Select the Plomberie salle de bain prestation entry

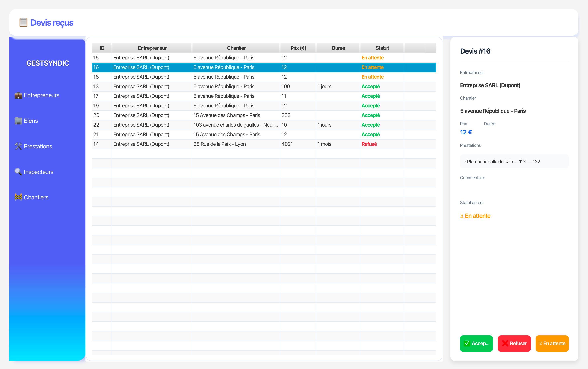pos(502,161)
